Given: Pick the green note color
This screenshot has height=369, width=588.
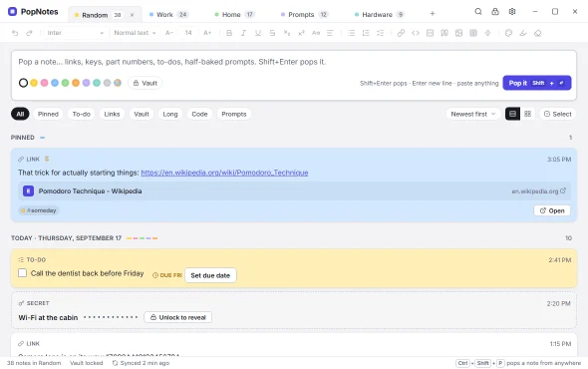Looking at the screenshot, I should (65, 83).
